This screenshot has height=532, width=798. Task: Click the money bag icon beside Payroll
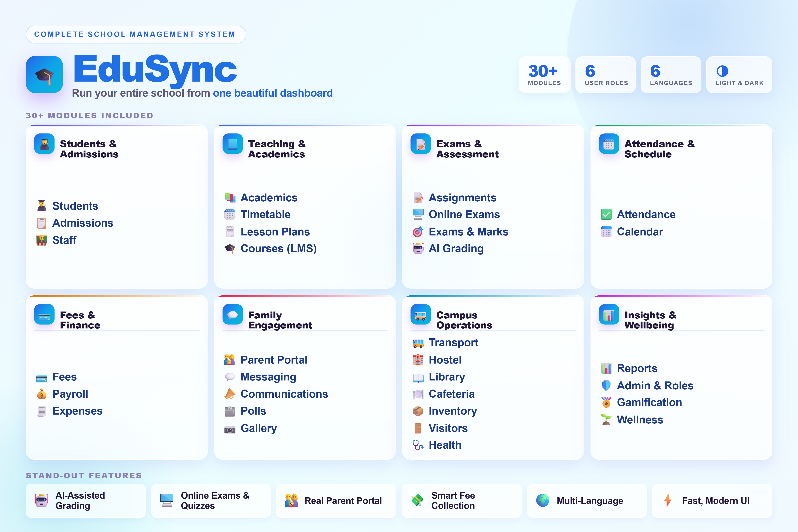click(42, 394)
